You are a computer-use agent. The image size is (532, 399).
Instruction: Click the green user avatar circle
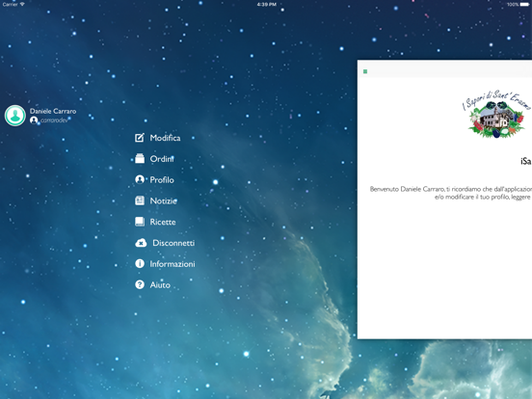click(x=14, y=116)
